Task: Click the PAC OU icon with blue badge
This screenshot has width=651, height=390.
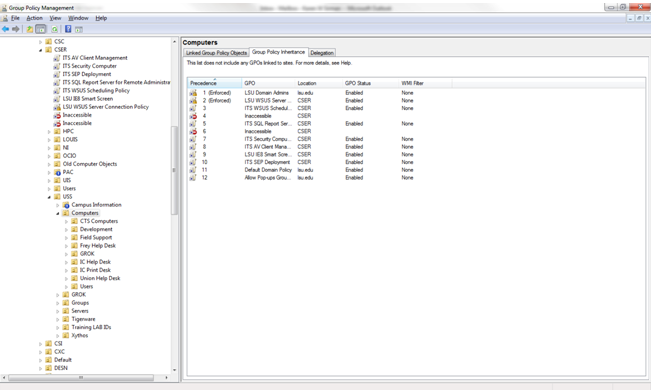Action: [57, 172]
